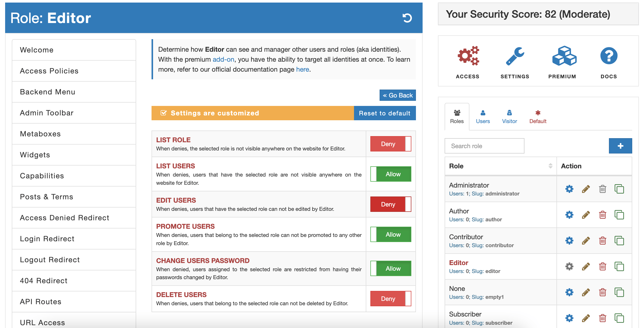644x328 pixels.
Task: Click the reset refresh icon in Role header
Action: click(x=407, y=18)
